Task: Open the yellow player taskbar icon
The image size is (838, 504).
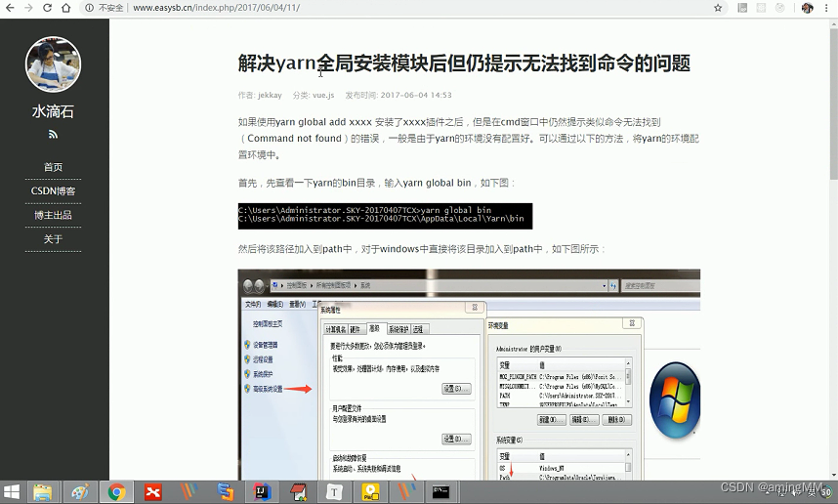Action: pos(370,491)
